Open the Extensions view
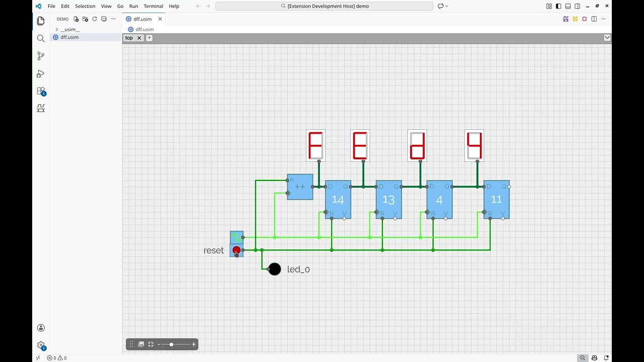Screen dimensions: 644x362 [x=41, y=92]
